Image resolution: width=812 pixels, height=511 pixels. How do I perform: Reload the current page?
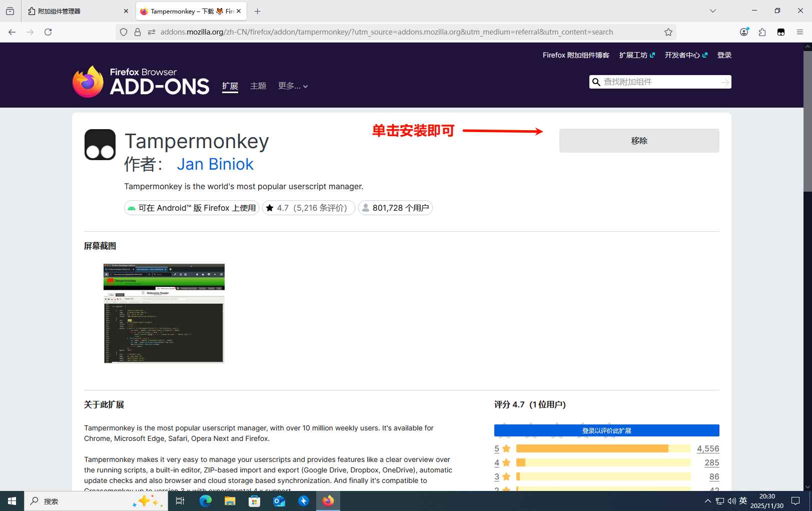click(48, 32)
